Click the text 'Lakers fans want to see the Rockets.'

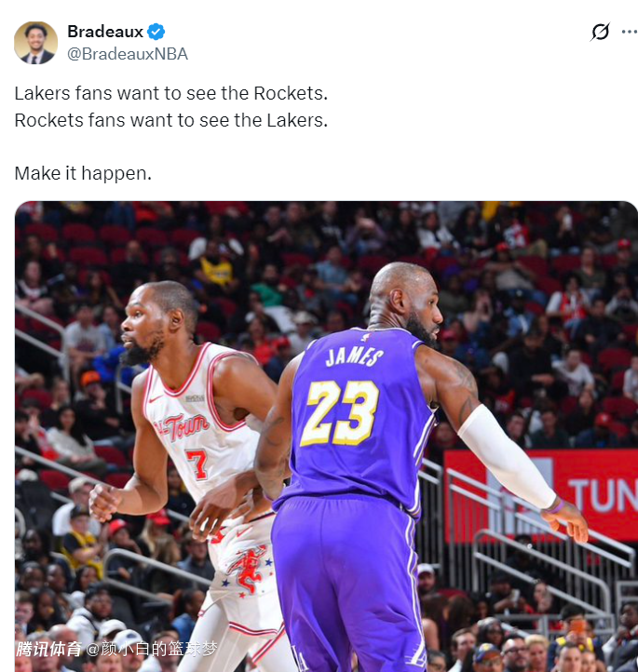[x=171, y=93]
